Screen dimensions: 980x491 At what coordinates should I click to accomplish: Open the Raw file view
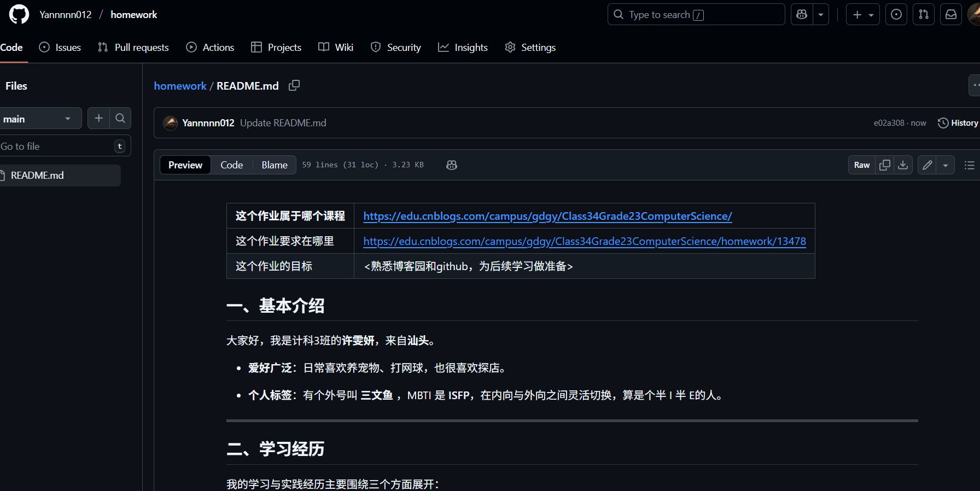coord(862,165)
